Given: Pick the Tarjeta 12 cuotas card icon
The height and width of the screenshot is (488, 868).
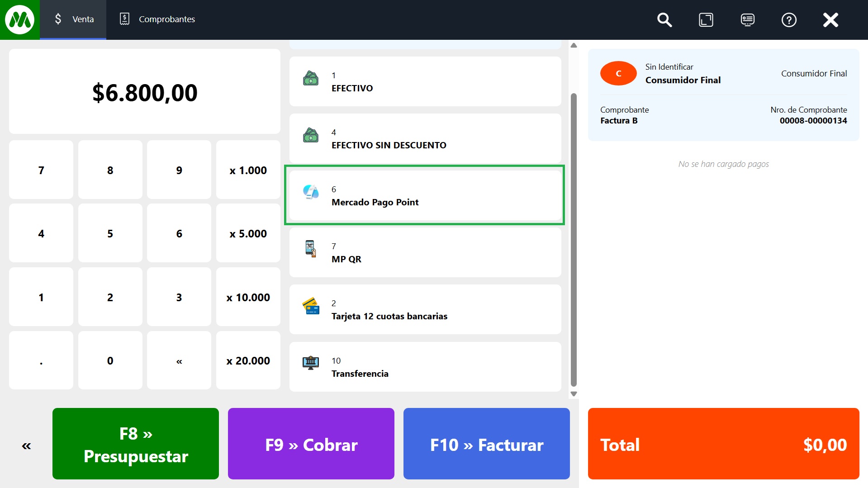Looking at the screenshot, I should pyautogui.click(x=311, y=306).
